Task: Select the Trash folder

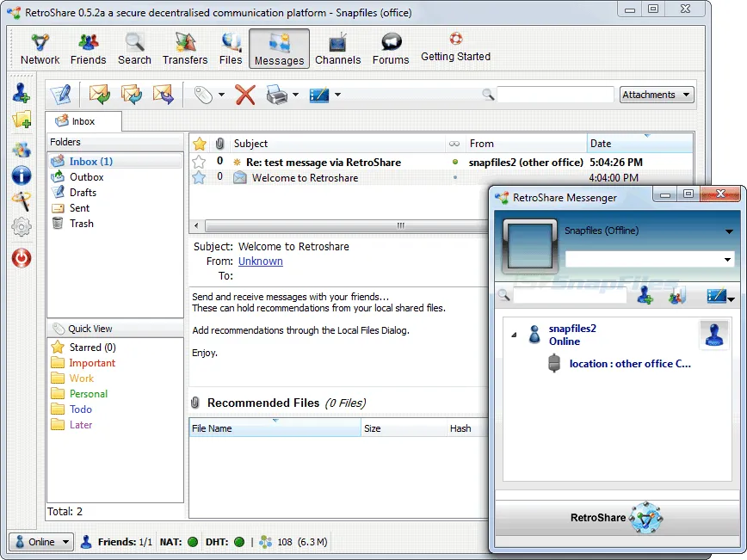Action: pyautogui.click(x=82, y=224)
